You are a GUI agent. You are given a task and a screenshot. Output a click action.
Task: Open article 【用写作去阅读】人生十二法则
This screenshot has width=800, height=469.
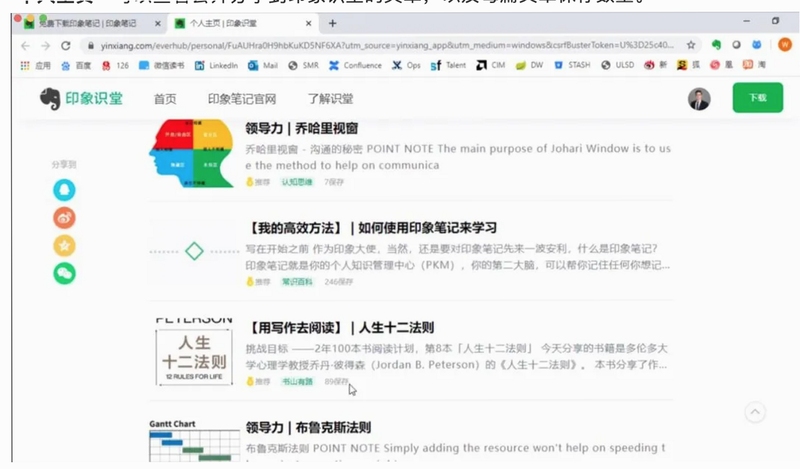coord(340,328)
